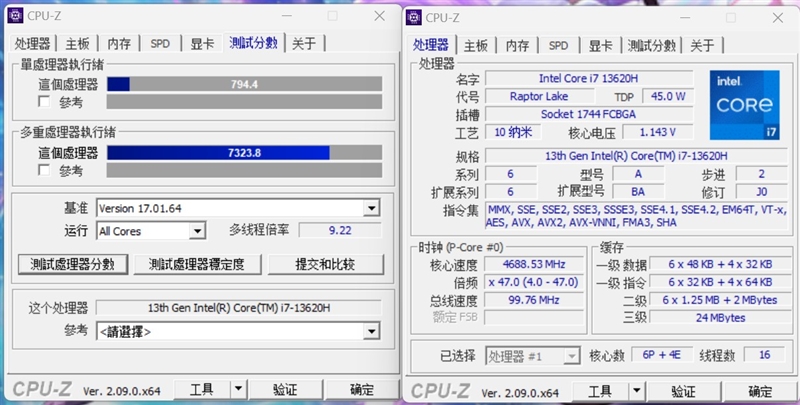800x405 pixels.
Task: Click 代号 value Raptor Lake
Action: click(x=539, y=96)
